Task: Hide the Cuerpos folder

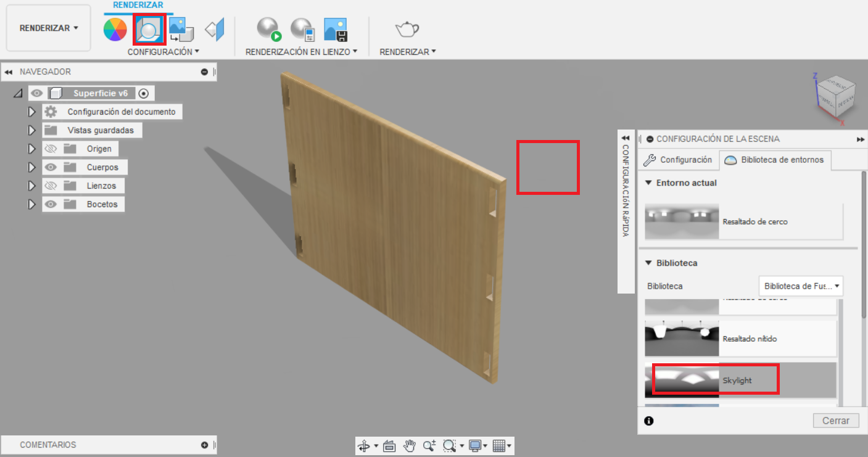Action: pos(51,167)
